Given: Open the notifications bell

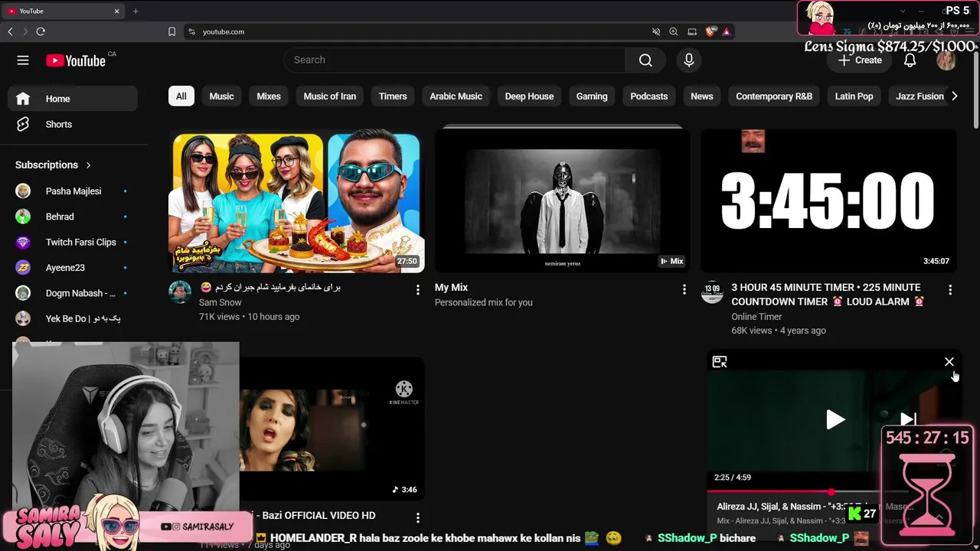Looking at the screenshot, I should [910, 60].
